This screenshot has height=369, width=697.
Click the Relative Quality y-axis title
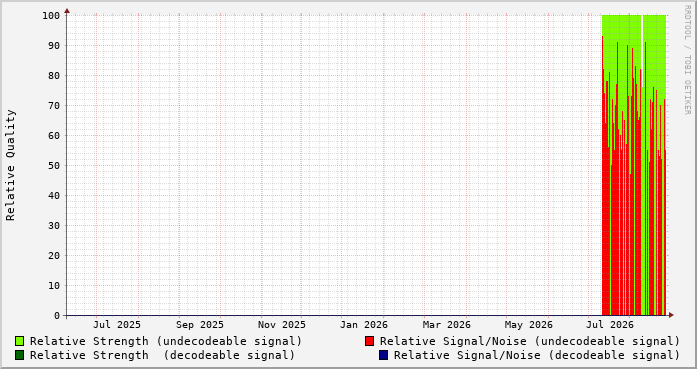coord(10,165)
